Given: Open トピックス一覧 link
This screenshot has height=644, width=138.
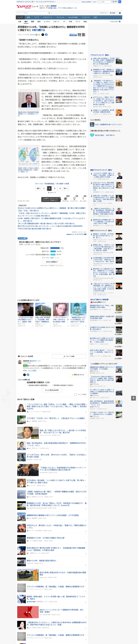Looking at the screenshot, I should click(x=115, y=21).
